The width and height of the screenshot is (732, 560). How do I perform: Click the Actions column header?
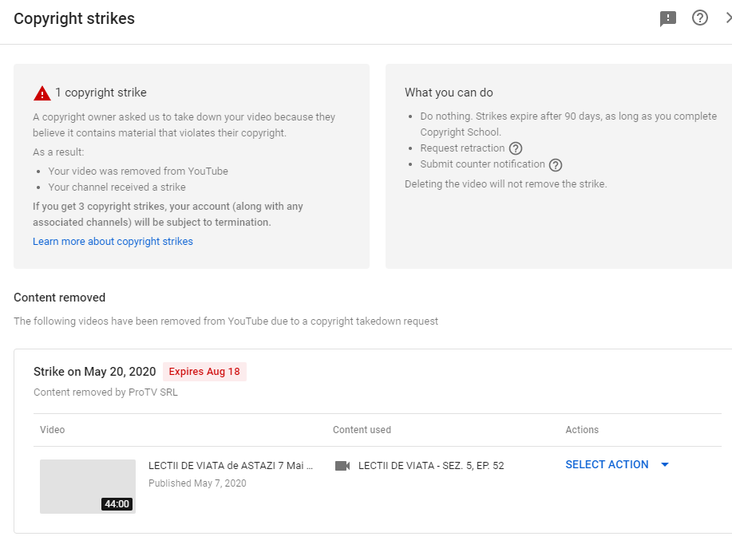[582, 430]
